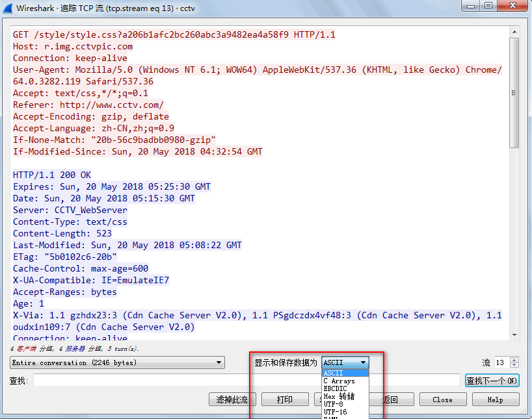Click the format dropdown arrow showing ASCII
This screenshot has height=419, width=532.
[x=364, y=363]
